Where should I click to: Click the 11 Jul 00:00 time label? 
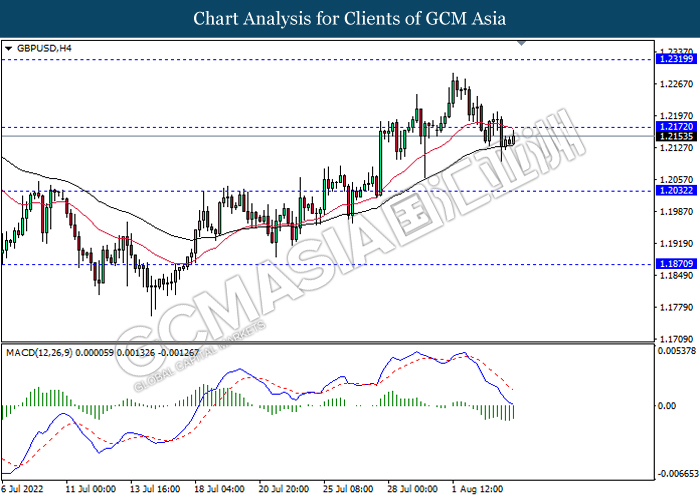[91, 489]
